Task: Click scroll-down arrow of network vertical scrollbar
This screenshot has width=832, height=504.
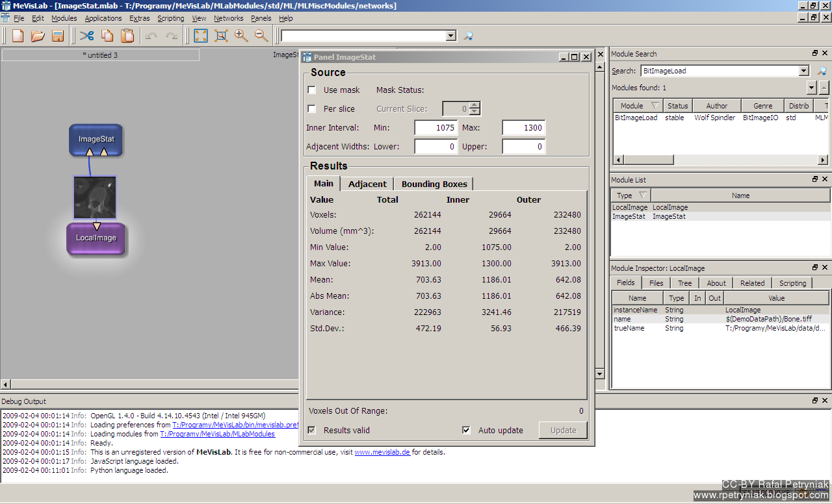Action: 601,374
